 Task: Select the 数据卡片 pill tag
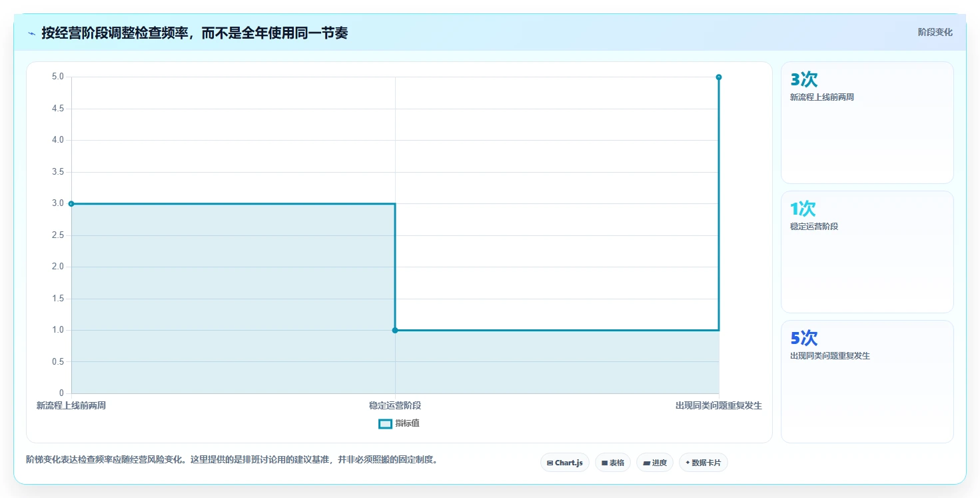point(704,463)
